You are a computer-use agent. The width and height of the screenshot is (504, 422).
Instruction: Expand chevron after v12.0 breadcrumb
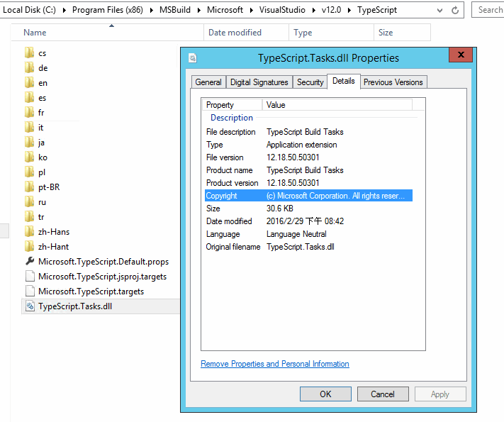pos(349,11)
